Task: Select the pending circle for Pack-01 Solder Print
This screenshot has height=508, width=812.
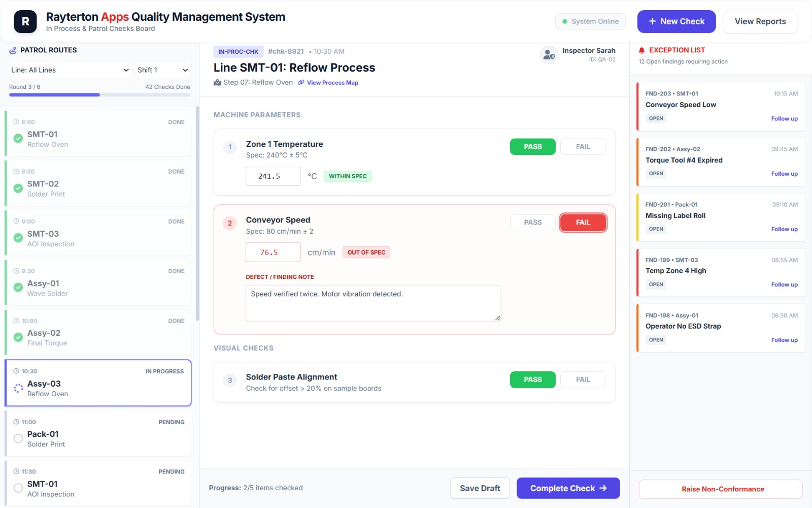Action: (18, 438)
